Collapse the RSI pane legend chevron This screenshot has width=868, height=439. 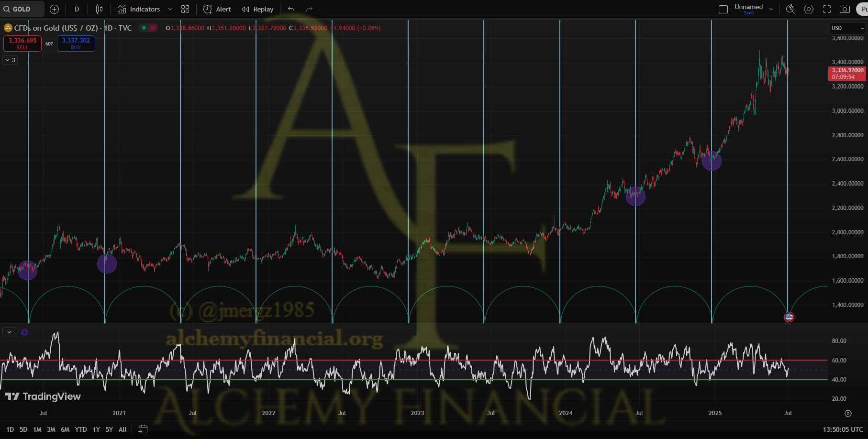coord(10,332)
